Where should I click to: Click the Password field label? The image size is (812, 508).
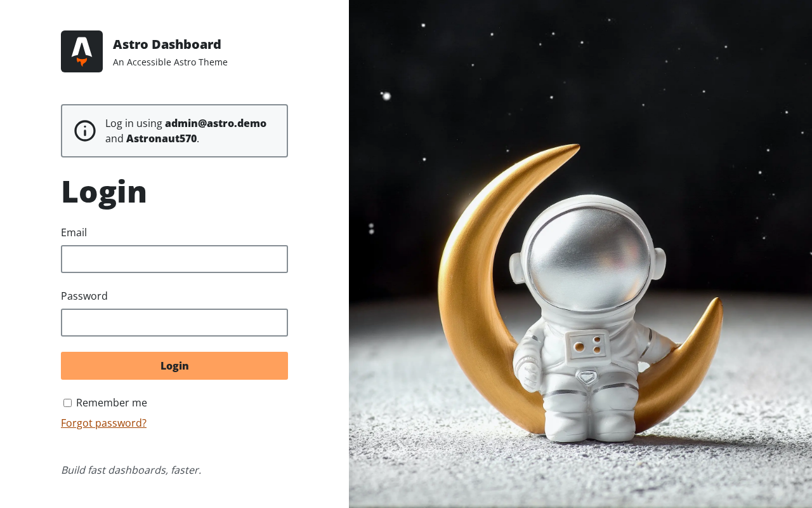[84, 296]
